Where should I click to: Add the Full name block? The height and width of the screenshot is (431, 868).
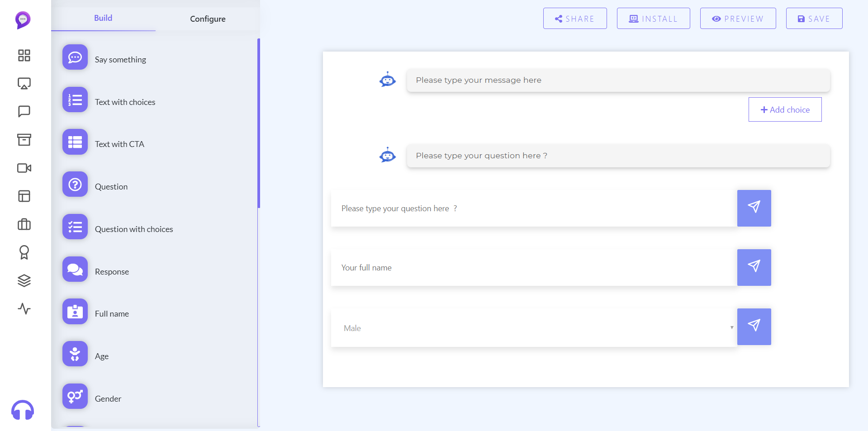coord(75,312)
